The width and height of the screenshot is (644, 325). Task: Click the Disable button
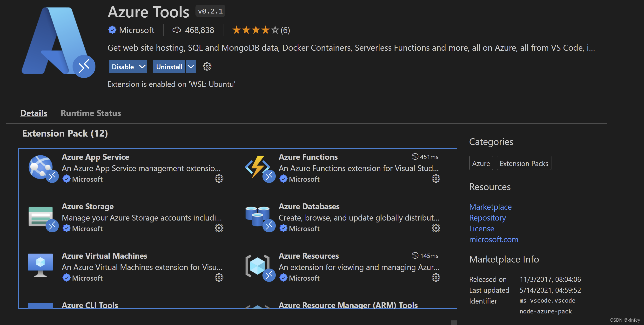pos(122,67)
